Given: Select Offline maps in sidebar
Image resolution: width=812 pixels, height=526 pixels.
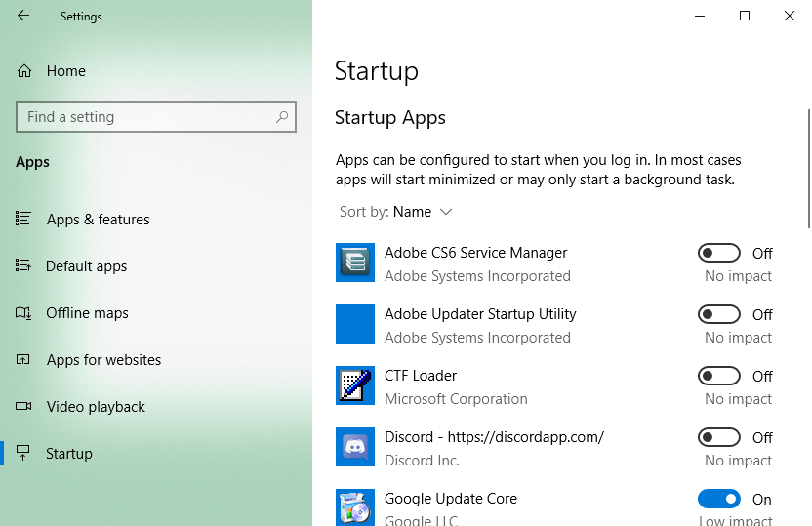Looking at the screenshot, I should pos(87,313).
